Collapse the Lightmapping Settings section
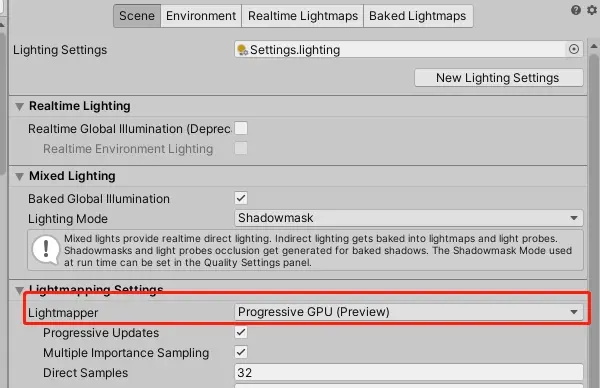The width and height of the screenshot is (600, 388). tap(19, 291)
